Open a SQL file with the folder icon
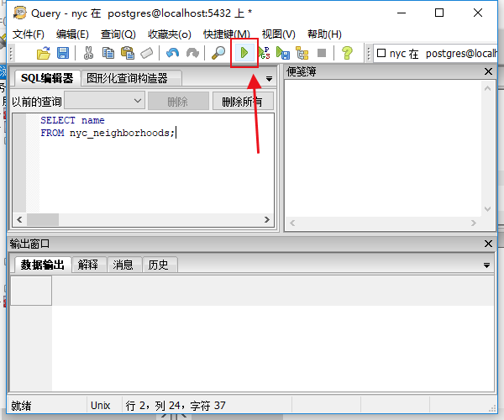The height and width of the screenshot is (420, 504). tap(44, 53)
